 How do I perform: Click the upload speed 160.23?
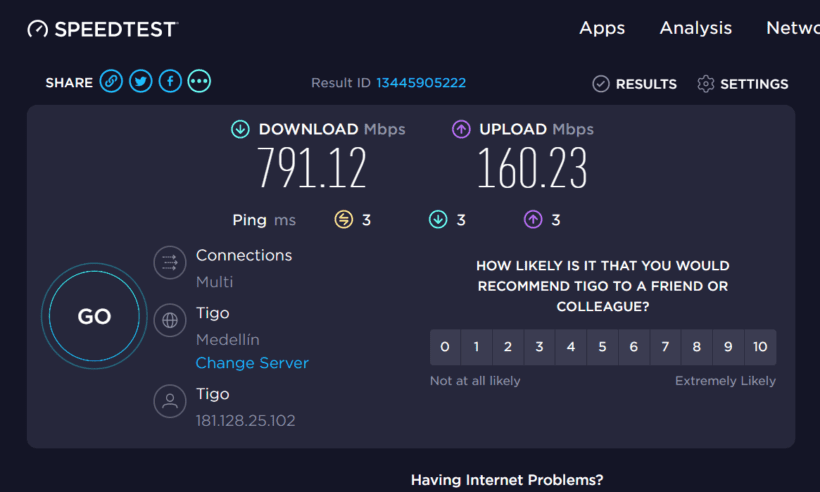point(532,167)
